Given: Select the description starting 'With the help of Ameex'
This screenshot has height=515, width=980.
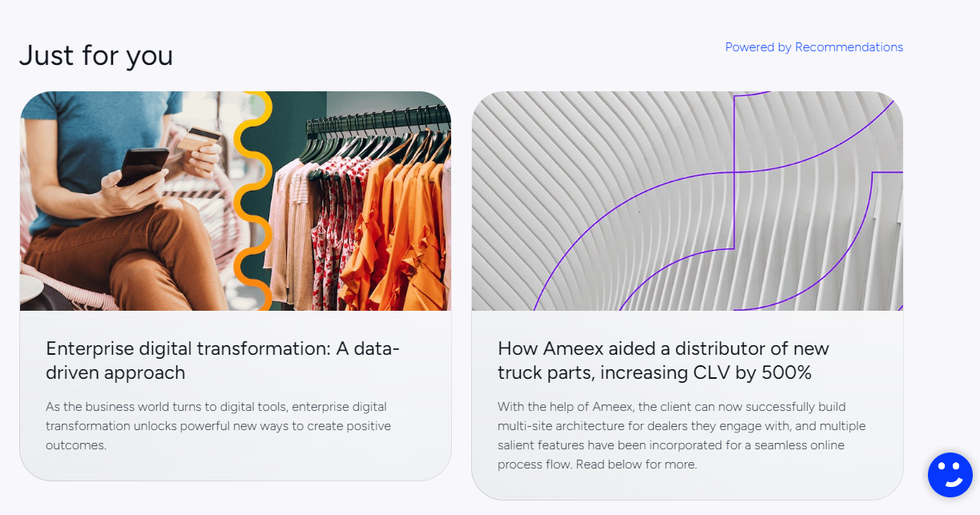Looking at the screenshot, I should click(x=681, y=436).
